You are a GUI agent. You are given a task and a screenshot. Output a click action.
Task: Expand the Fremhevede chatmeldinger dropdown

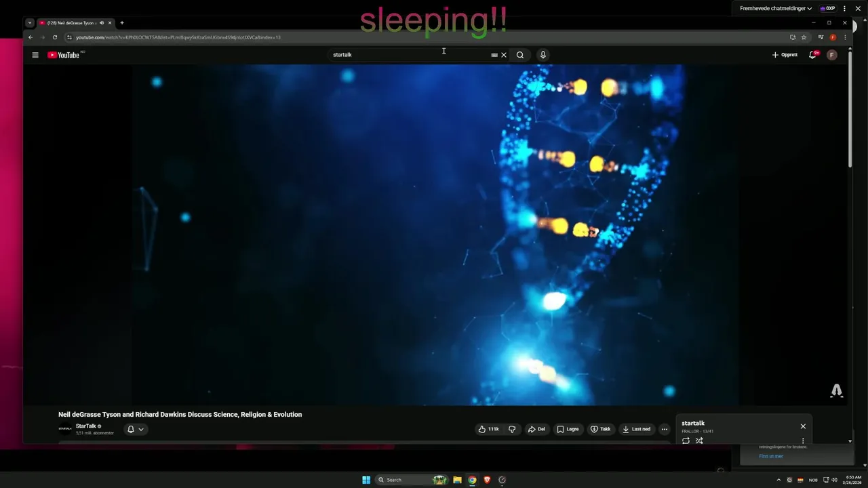click(x=776, y=9)
